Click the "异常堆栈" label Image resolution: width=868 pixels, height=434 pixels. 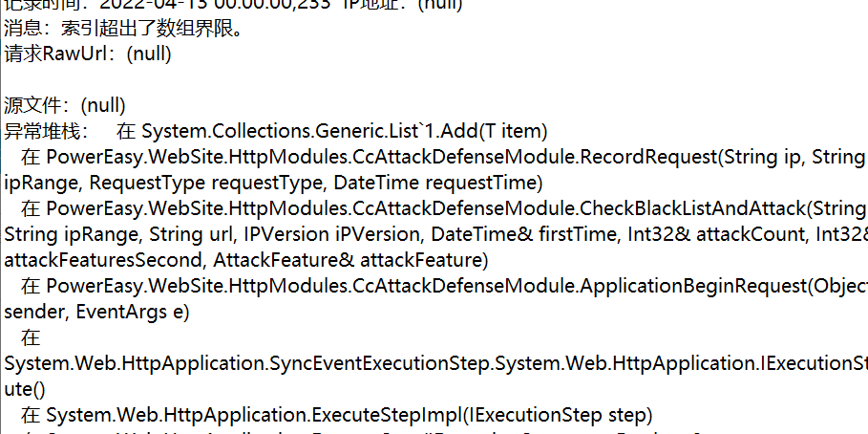[x=46, y=130]
